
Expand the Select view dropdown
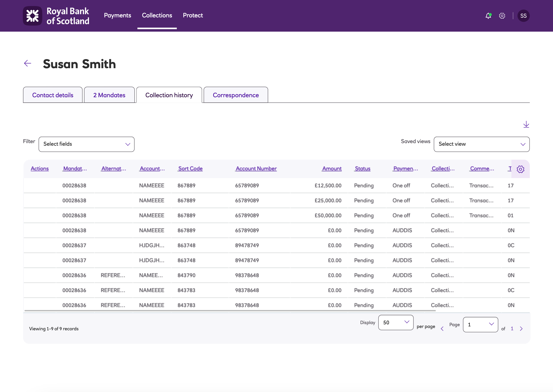482,144
